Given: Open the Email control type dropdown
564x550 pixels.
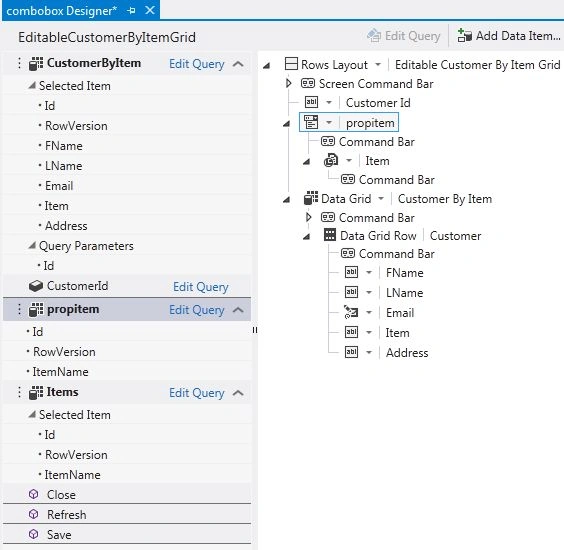Looking at the screenshot, I should coord(369,313).
